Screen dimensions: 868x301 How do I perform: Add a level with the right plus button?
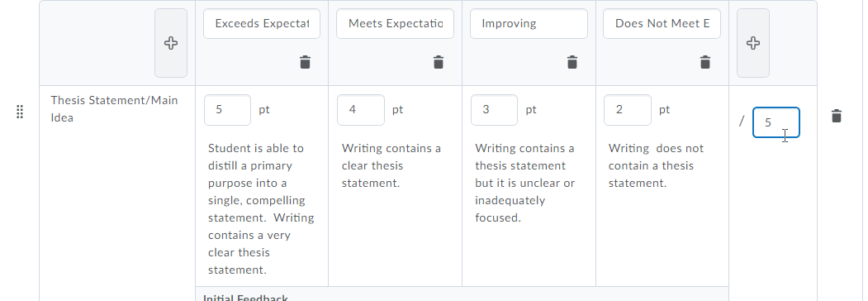[753, 43]
